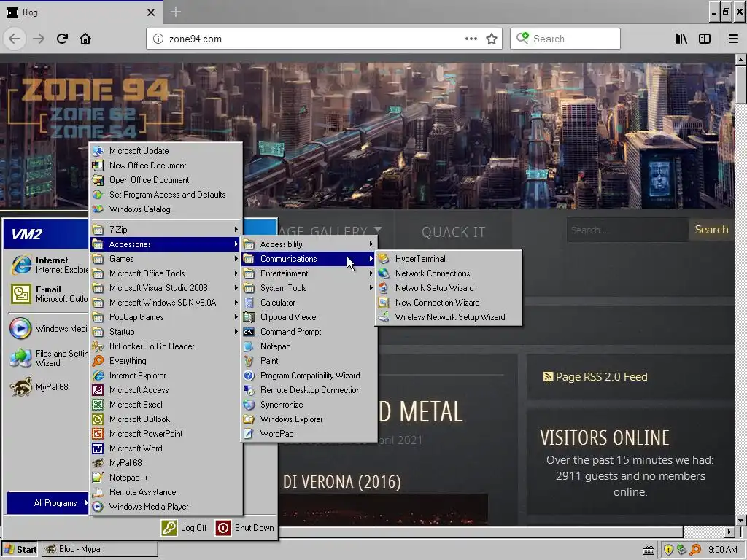The width and height of the screenshot is (747, 560).
Task: Launch Command Prompt
Action: [309, 332]
